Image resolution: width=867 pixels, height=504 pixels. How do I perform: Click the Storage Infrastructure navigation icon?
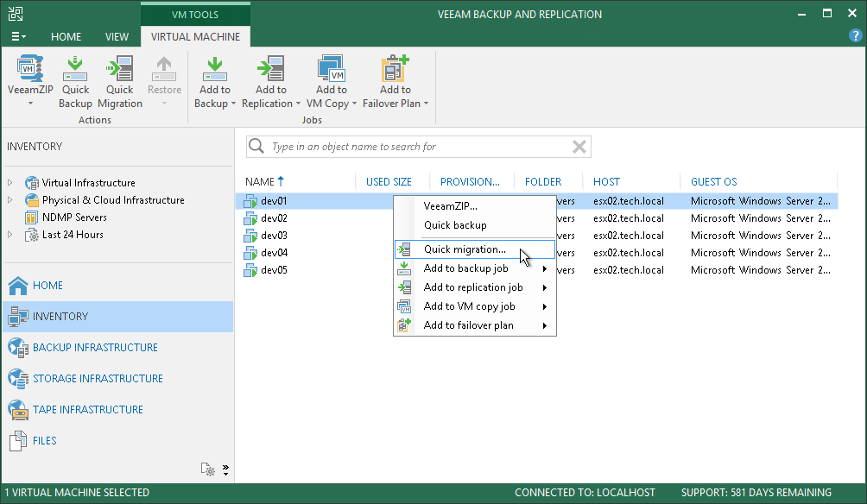tap(17, 379)
